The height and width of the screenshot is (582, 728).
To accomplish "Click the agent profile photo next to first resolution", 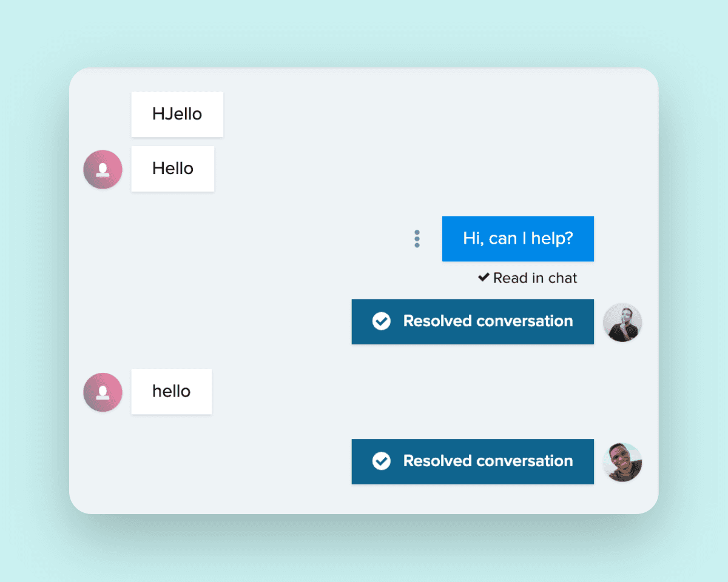I will click(x=622, y=322).
